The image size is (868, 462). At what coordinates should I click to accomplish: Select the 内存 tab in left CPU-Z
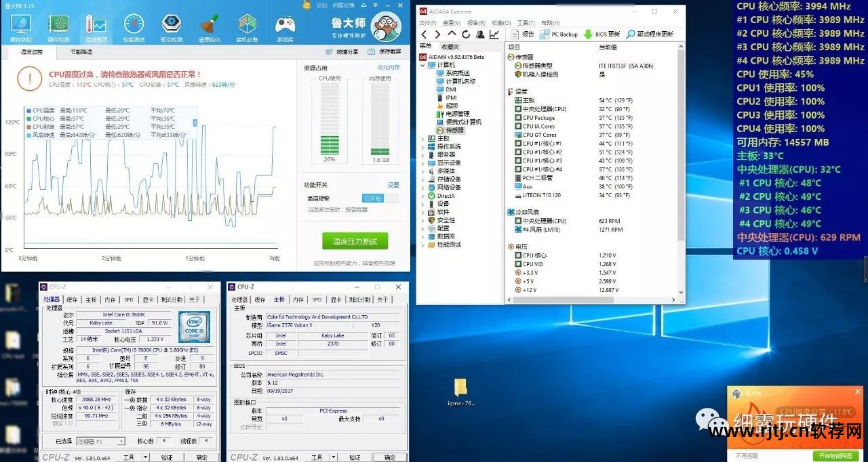(x=110, y=299)
